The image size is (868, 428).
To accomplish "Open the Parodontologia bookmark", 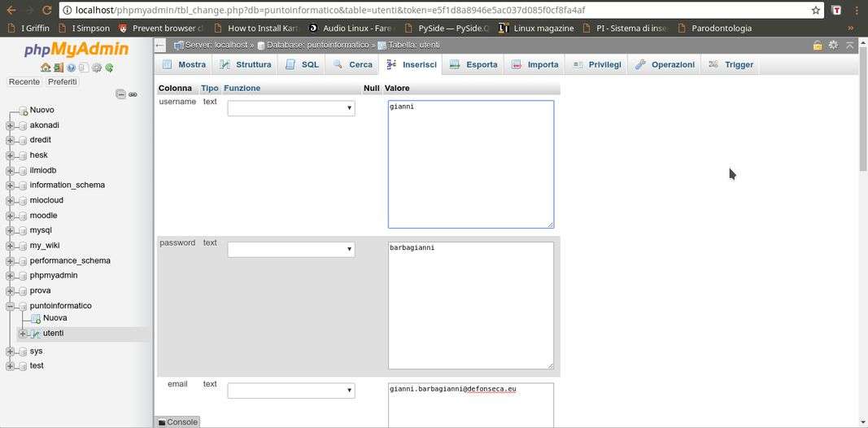I will 715,28.
